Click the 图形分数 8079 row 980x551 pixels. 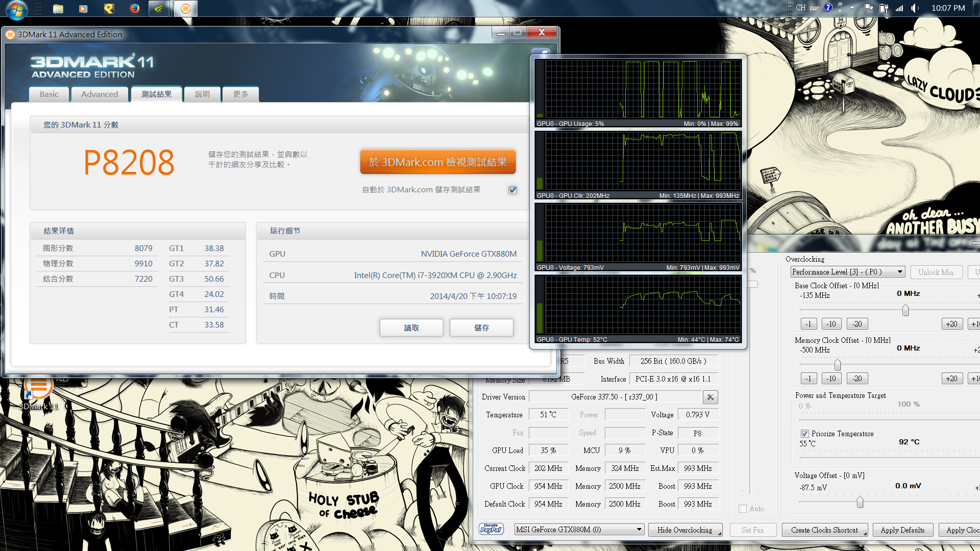click(97, 248)
